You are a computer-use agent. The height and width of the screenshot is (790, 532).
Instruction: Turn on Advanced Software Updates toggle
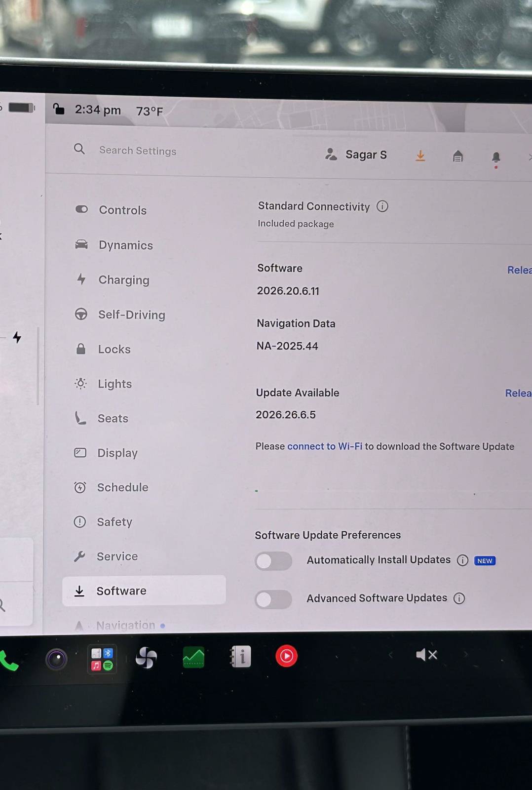273,599
